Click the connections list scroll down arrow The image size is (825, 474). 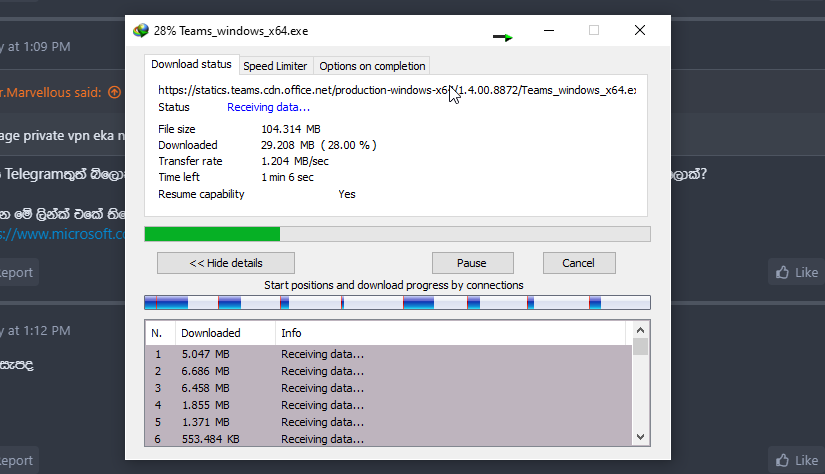click(x=640, y=437)
